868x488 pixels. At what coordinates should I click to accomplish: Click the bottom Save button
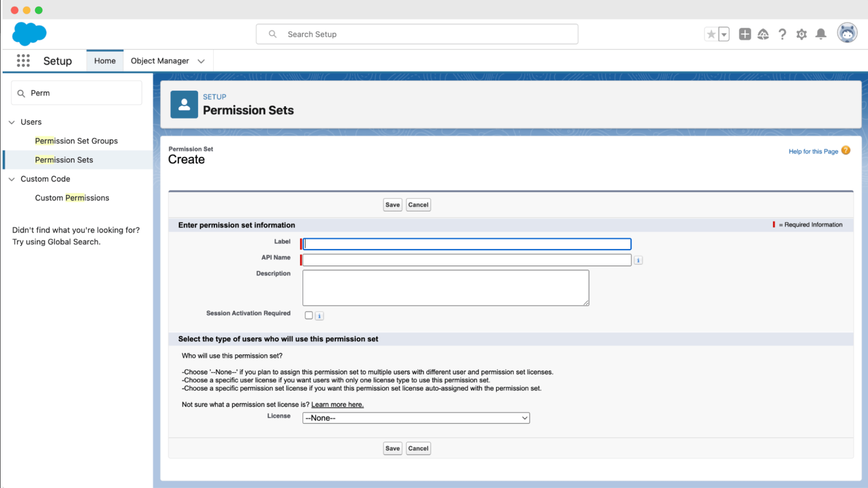[392, 449]
